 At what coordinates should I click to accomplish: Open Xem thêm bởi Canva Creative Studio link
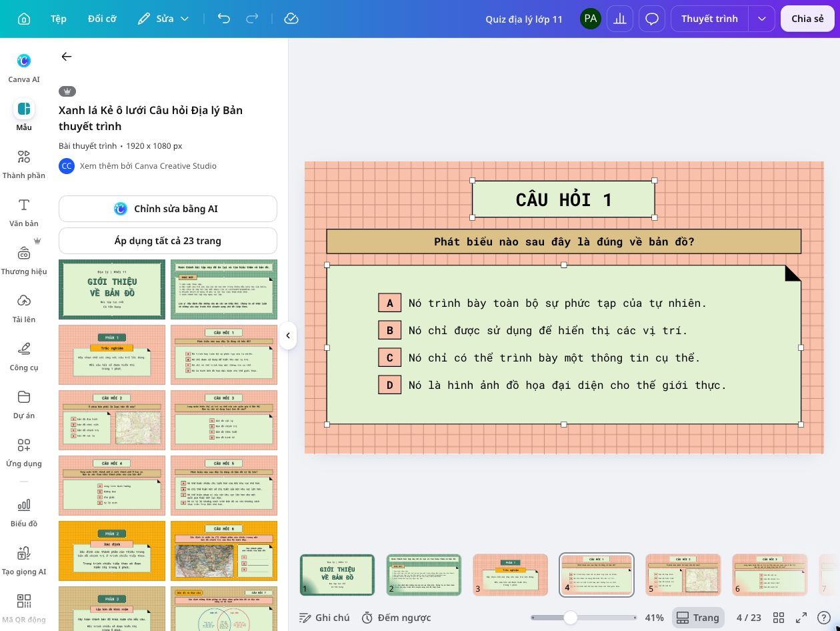[148, 166]
